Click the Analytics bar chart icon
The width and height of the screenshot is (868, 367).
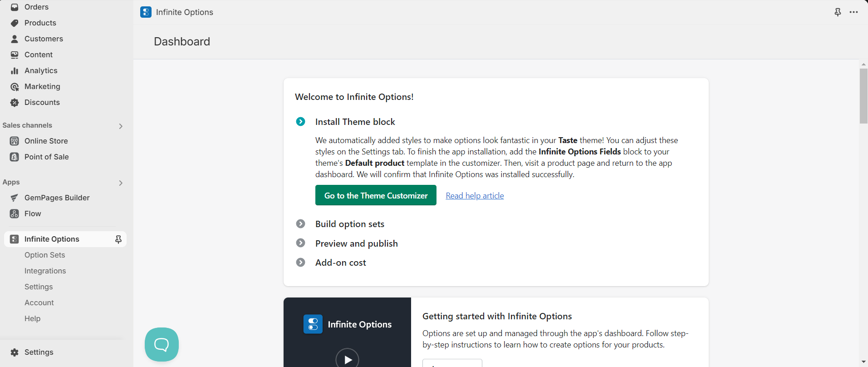click(15, 71)
